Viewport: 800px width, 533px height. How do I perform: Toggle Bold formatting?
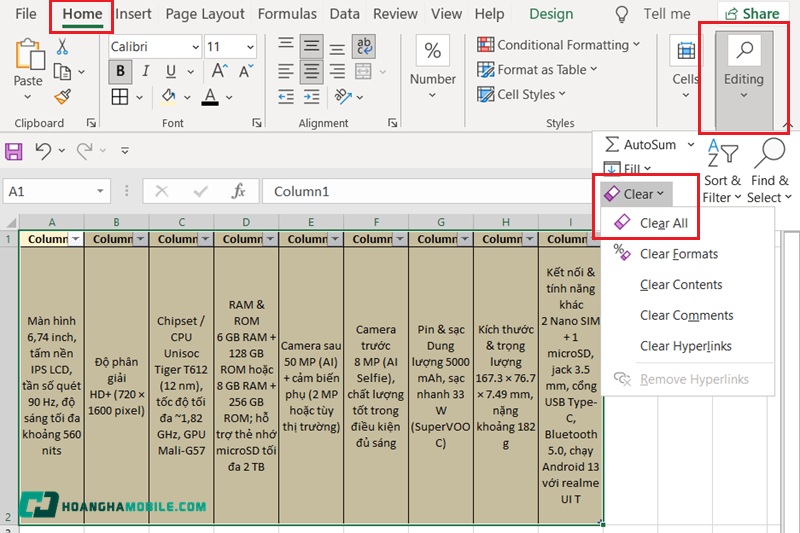coord(120,71)
